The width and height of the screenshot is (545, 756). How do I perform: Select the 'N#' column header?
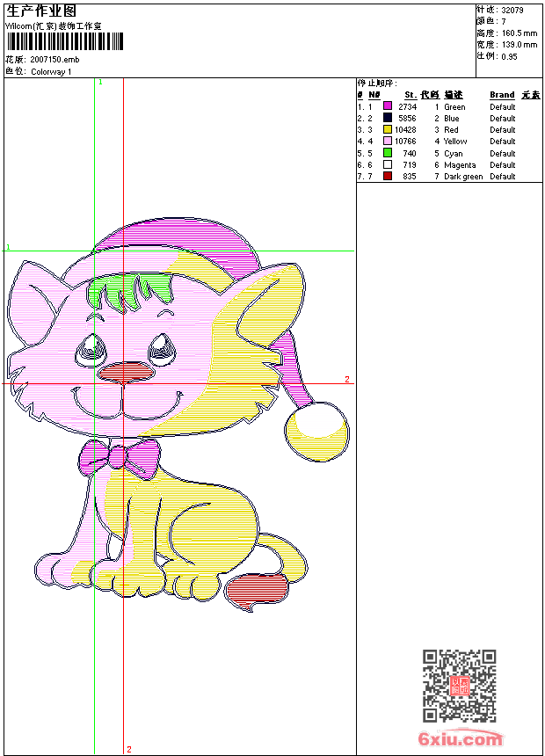(x=374, y=95)
